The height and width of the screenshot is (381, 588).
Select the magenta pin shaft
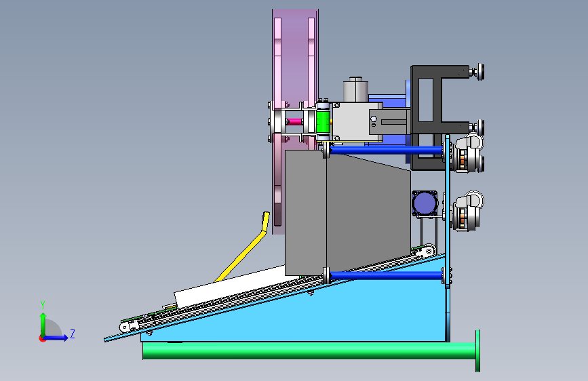295,121
